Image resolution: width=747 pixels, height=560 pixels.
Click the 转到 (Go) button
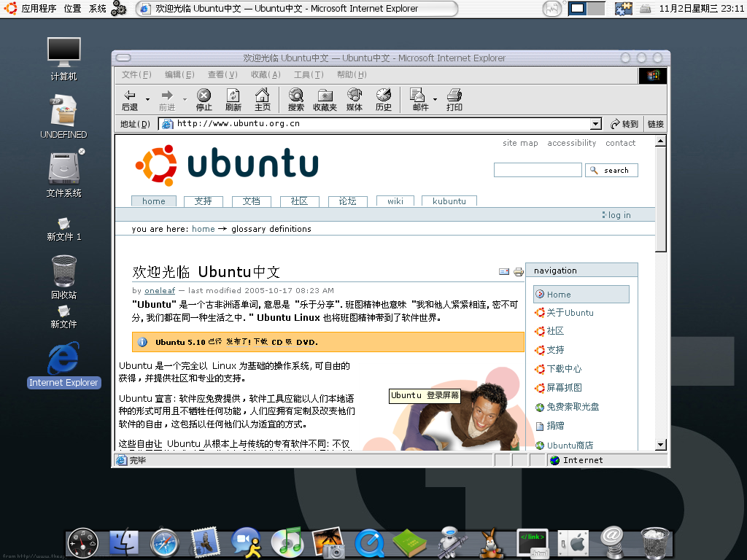pyautogui.click(x=624, y=124)
